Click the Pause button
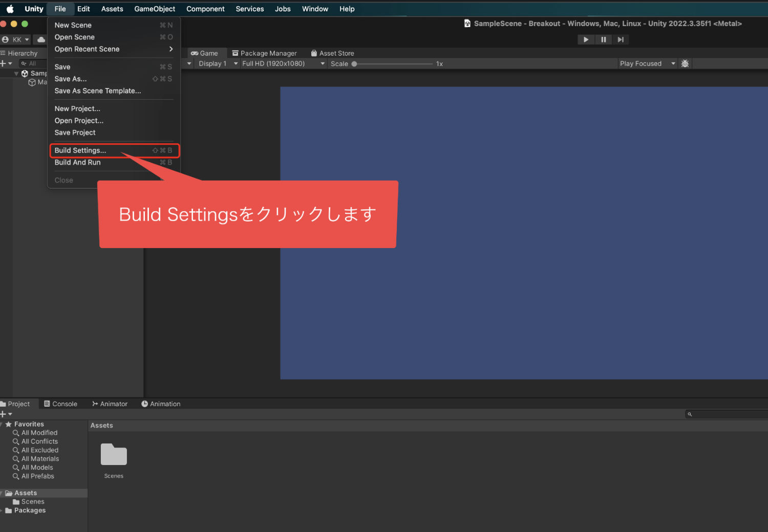The width and height of the screenshot is (768, 532). [603, 39]
